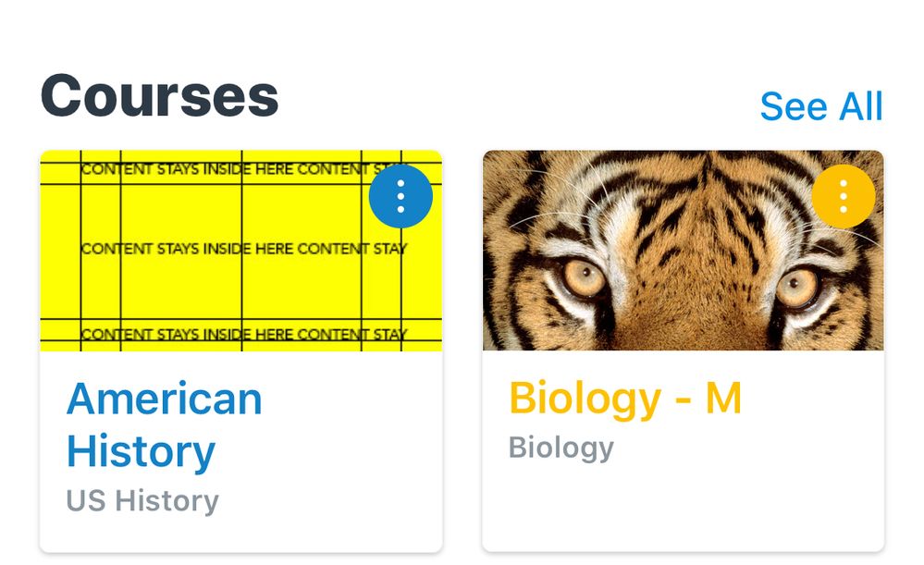Select the US History subtitle text
Screen dimensions: 924x565
142,501
